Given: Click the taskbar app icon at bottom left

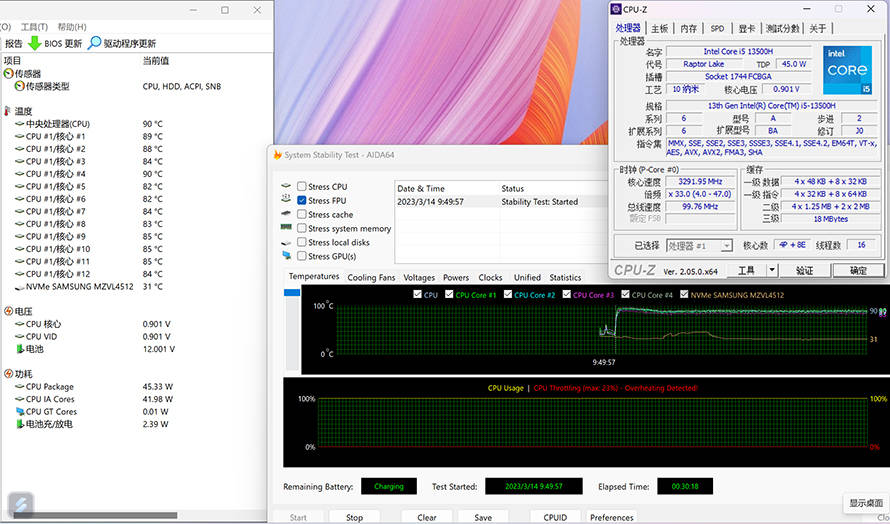Looking at the screenshot, I should pos(20,505).
